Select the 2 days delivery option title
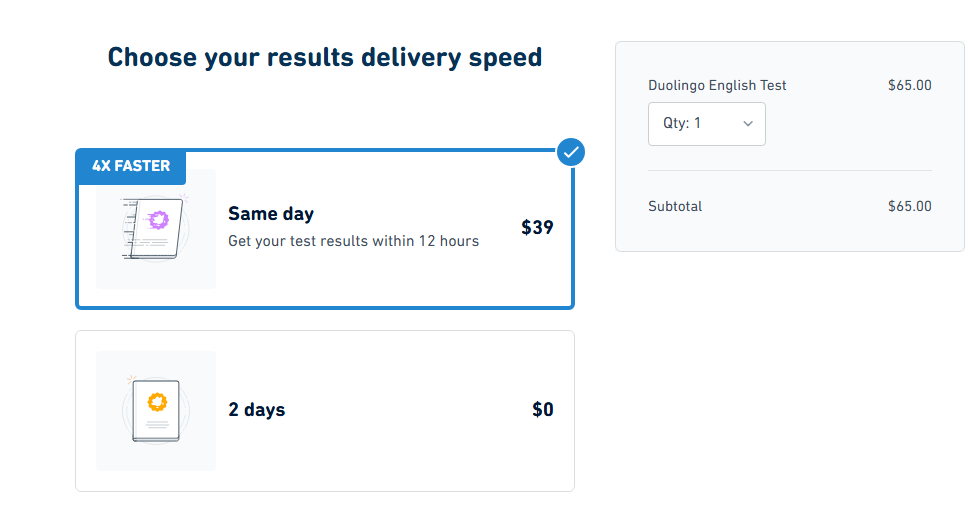The height and width of the screenshot is (509, 973). click(x=257, y=410)
